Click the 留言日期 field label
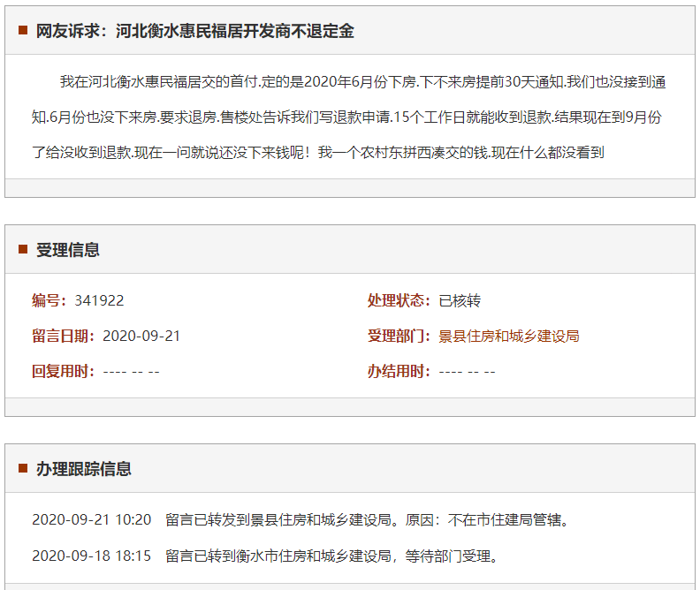Viewport: 700px width, 590px height. (64, 337)
